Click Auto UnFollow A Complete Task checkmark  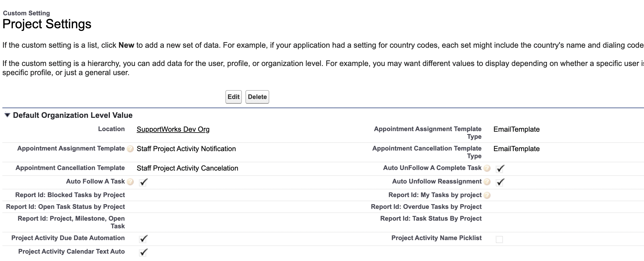pyautogui.click(x=500, y=169)
